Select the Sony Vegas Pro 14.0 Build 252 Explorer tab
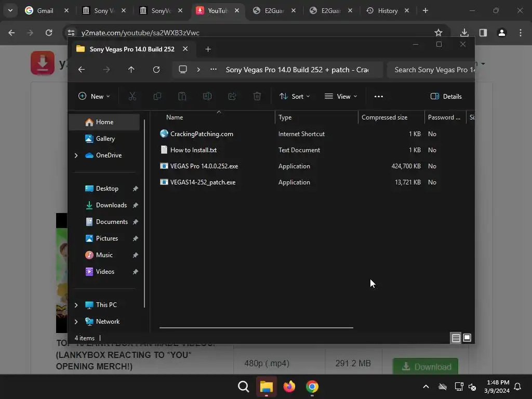Image resolution: width=532 pixels, height=399 pixels. pyautogui.click(x=132, y=49)
